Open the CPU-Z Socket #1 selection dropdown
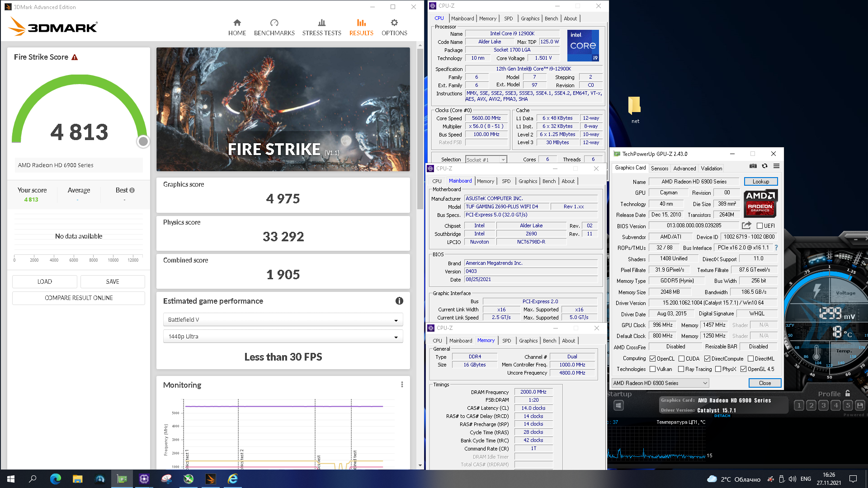Image resolution: width=868 pixels, height=488 pixels. point(486,160)
